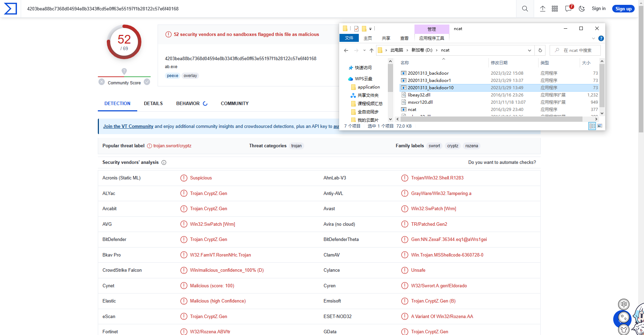The width and height of the screenshot is (644, 335).
Task: Click the cryptz family label
Action: (453, 146)
